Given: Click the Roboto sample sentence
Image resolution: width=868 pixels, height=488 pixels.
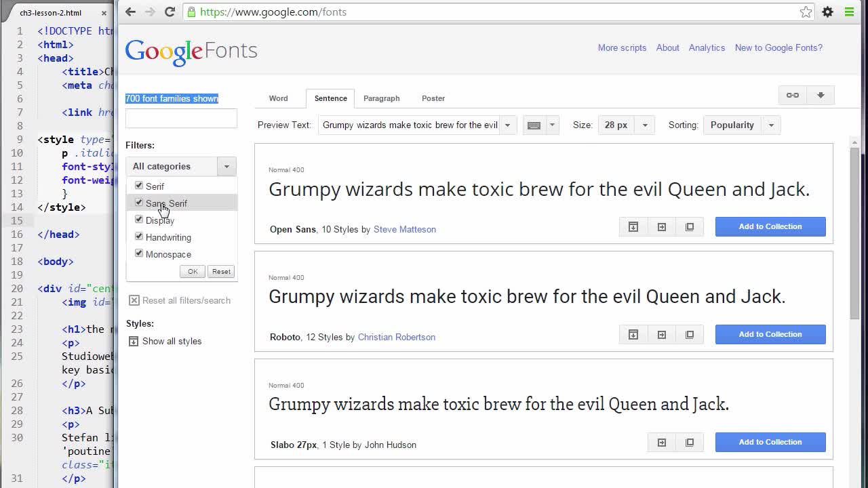Looking at the screenshot, I should 527,298.
